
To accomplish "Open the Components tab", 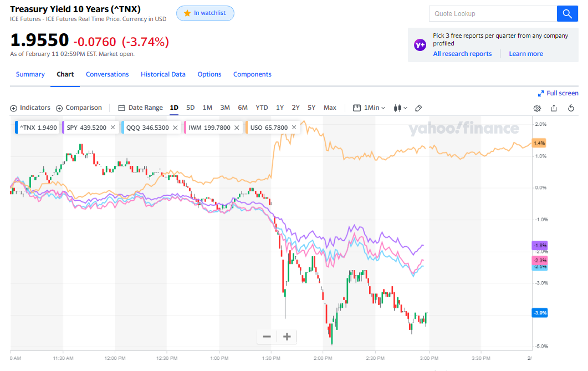I will click(x=252, y=74).
